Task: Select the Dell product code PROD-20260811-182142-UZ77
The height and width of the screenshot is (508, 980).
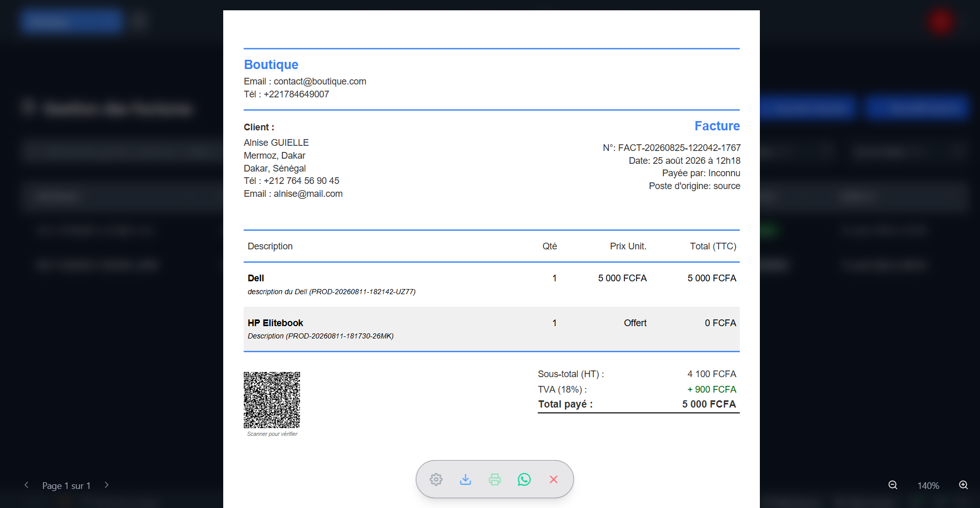Action: tap(362, 292)
